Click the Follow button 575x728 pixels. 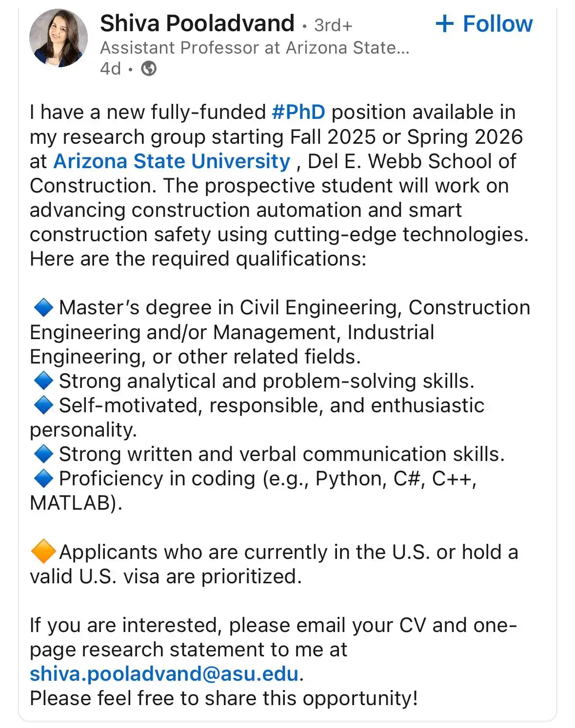(484, 23)
